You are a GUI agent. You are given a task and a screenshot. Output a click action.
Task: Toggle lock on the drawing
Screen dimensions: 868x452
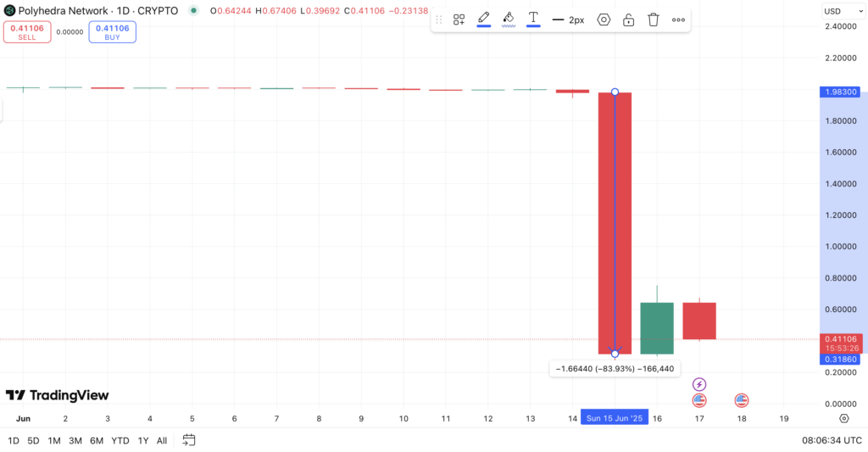[628, 20]
